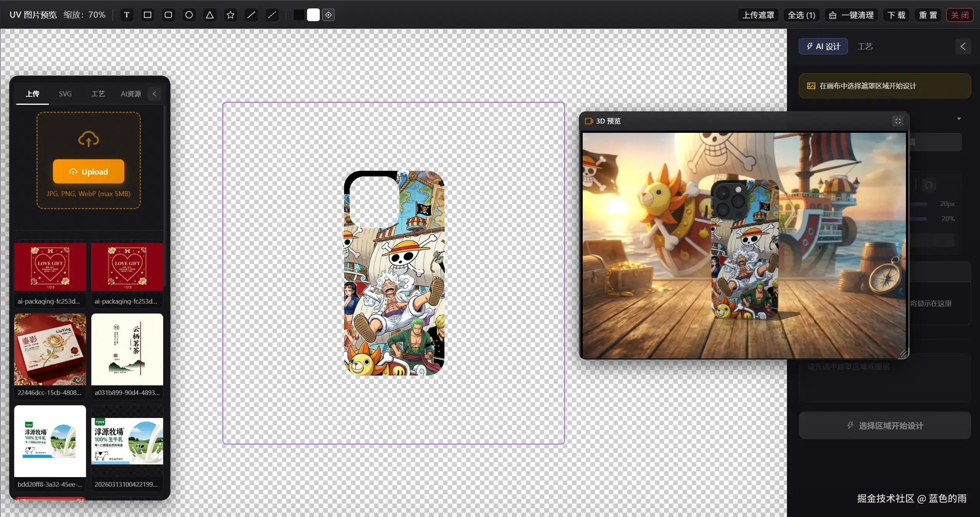This screenshot has width=980, height=517.
Task: Select the triangle shape tool
Action: pos(210,15)
